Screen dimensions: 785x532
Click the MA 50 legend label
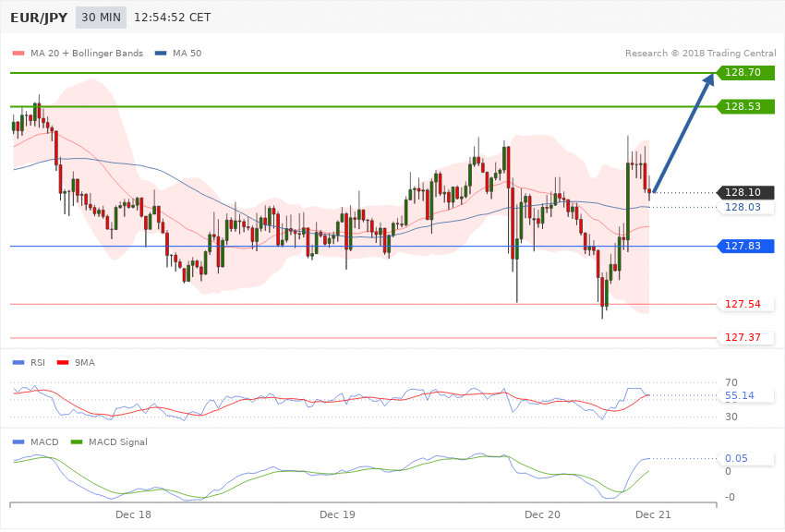187,53
